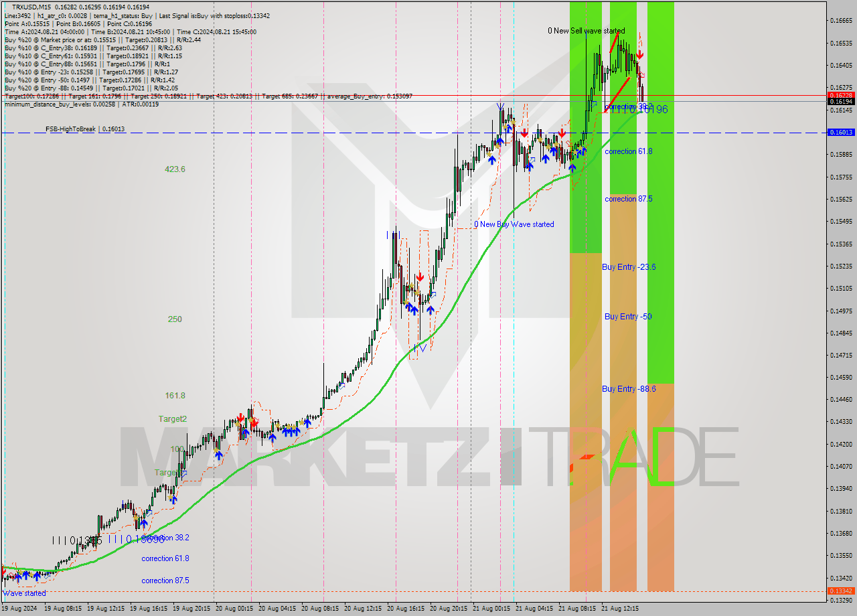Click the 'Buy Entry -50' label
The width and height of the screenshot is (857, 616).
628,316
